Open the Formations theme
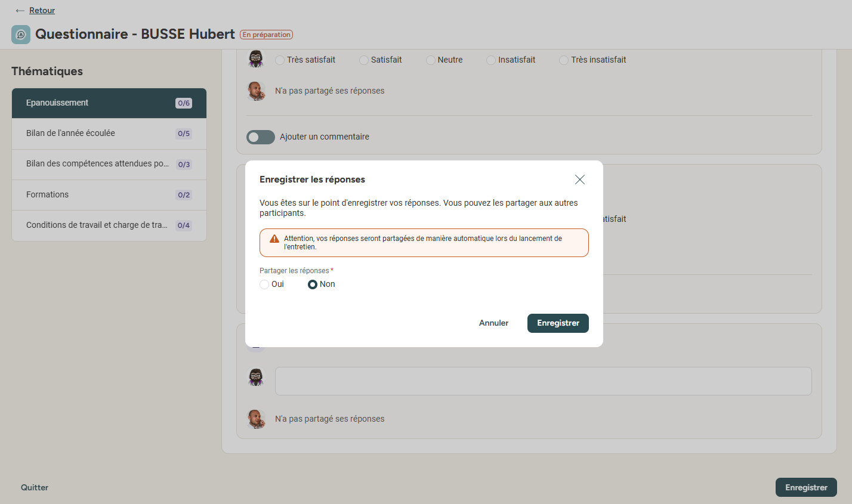Image resolution: width=852 pixels, height=504 pixels. pos(109,195)
